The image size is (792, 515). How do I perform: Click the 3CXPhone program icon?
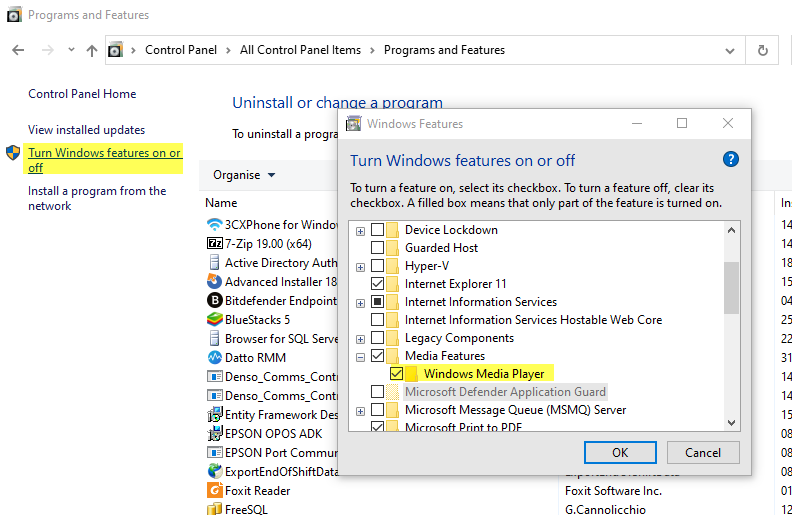coord(215,224)
